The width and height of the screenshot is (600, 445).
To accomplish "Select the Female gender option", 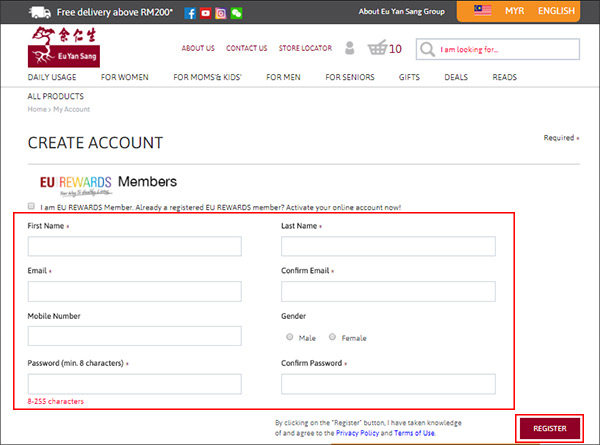I will pos(332,337).
